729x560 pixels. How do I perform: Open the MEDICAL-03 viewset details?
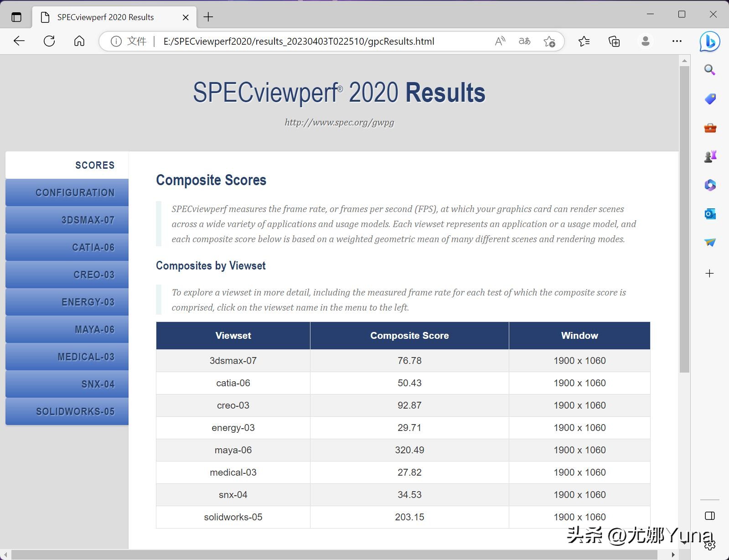click(x=67, y=357)
